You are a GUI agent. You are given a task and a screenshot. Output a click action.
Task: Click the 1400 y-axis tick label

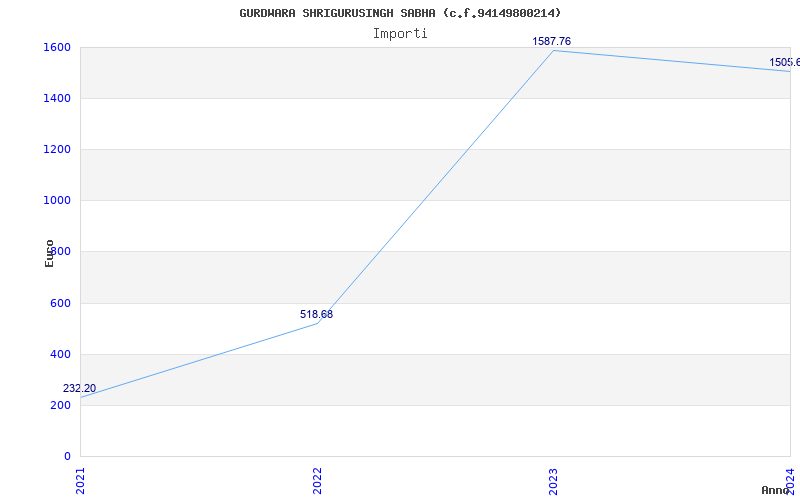(x=57, y=98)
